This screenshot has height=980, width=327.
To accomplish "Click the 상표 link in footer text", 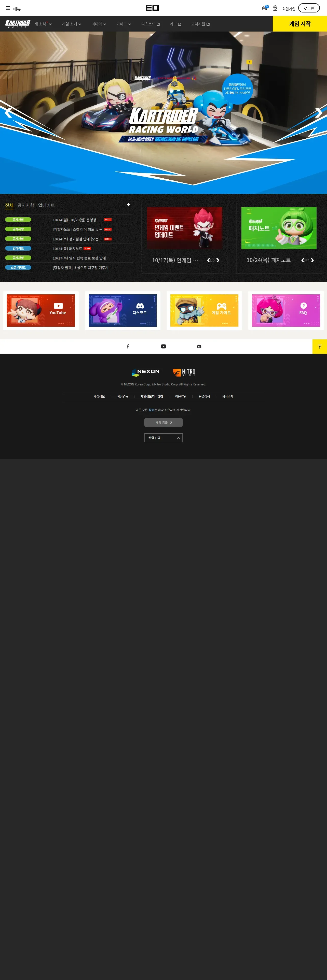I will pyautogui.click(x=151, y=410).
